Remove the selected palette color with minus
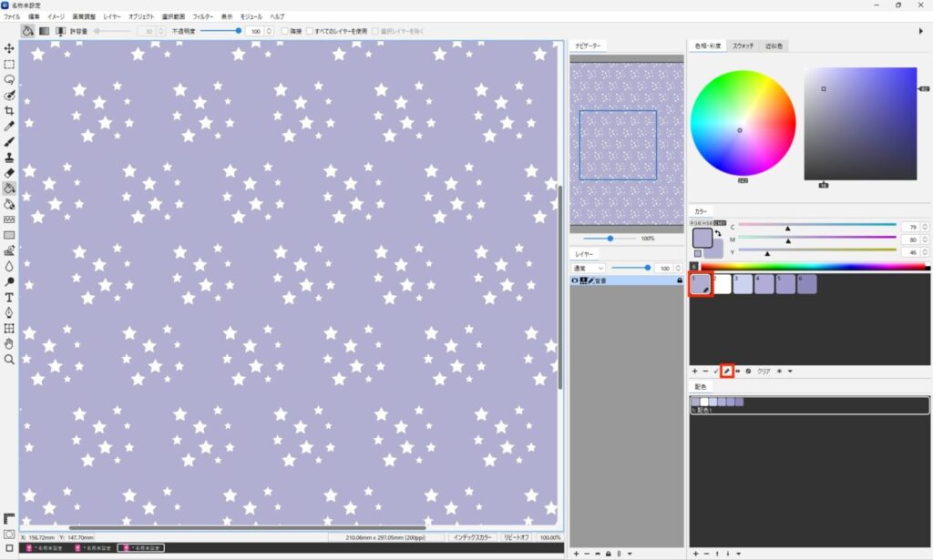 pos(706,371)
